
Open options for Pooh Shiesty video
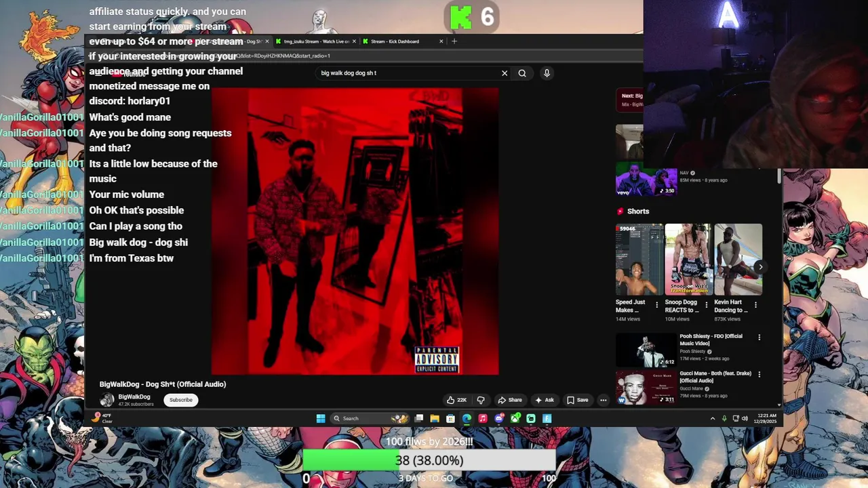759,337
